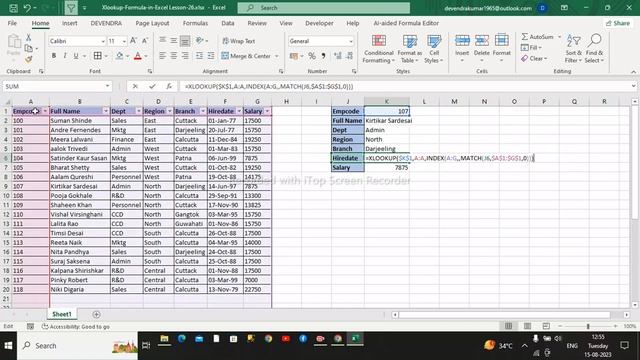
Task: Increase font size icon
Action: (133, 41)
